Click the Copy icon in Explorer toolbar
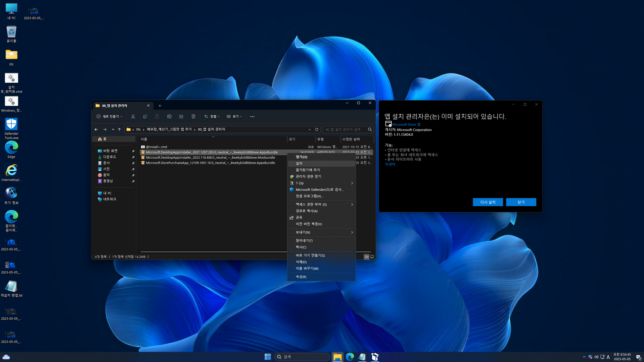 coord(145,116)
